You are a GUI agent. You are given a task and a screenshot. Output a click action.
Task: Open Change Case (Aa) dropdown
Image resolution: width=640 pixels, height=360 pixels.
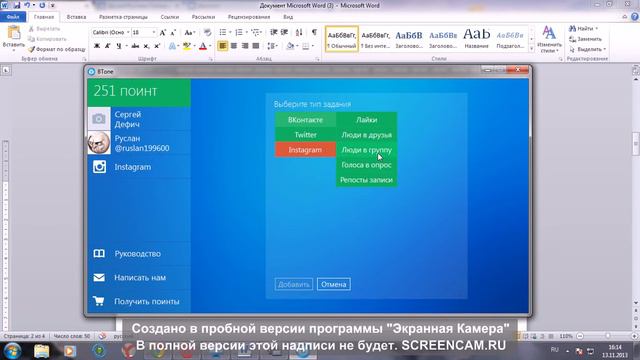(189, 32)
